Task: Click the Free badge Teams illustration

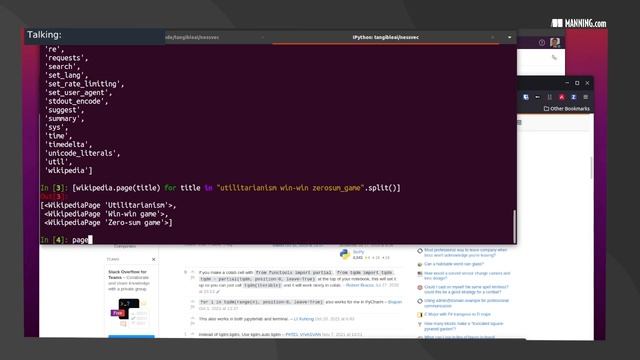Action: 129,313
